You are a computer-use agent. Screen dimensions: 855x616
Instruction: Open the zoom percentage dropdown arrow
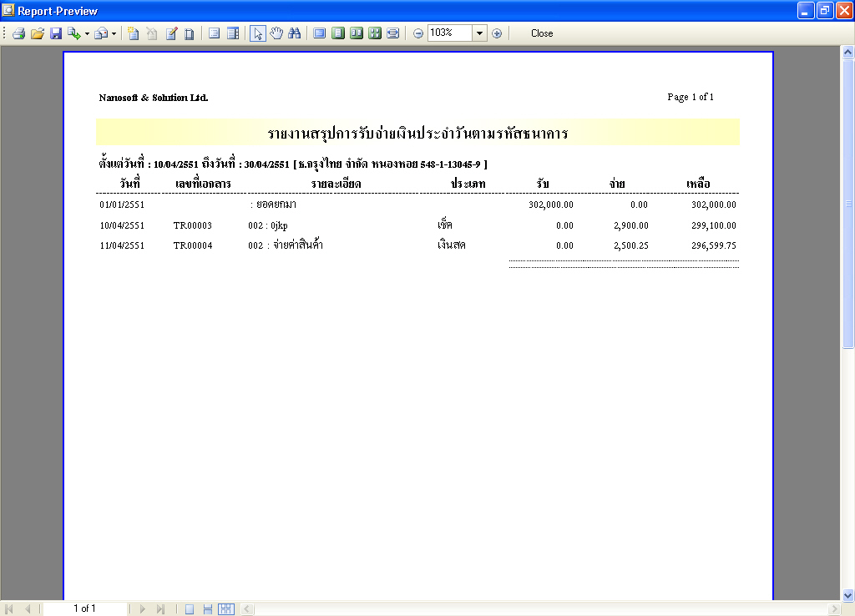click(x=479, y=33)
